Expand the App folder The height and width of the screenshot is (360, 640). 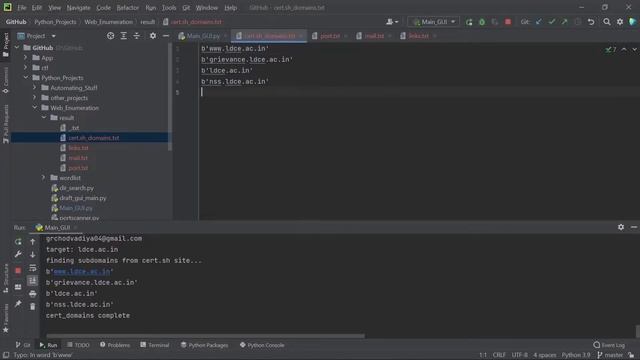coord(26,58)
